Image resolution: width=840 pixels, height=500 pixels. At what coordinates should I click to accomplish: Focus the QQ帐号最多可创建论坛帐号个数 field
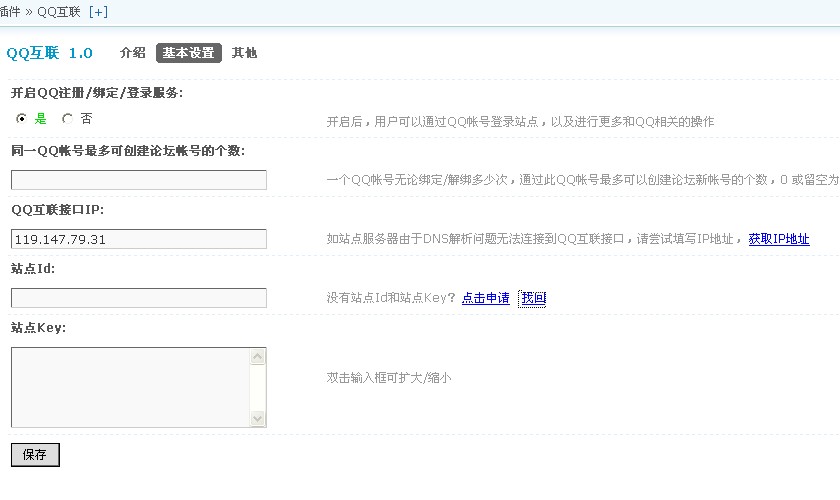(x=139, y=180)
